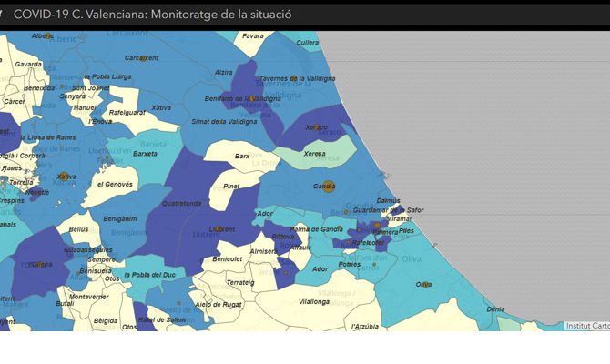Select the Gavarda municipality label
610x364 pixels.
tap(28, 65)
